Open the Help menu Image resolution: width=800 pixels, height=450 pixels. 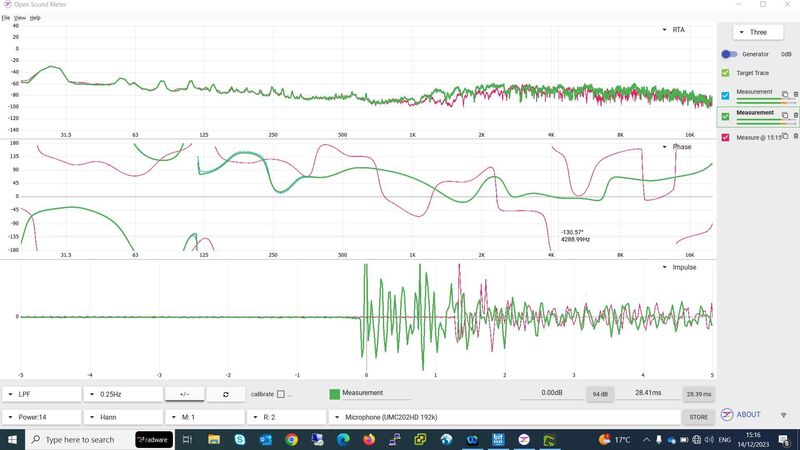pos(35,18)
